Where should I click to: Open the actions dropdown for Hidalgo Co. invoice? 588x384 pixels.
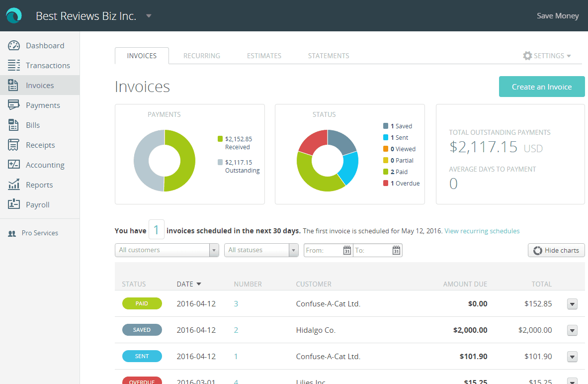click(x=572, y=330)
